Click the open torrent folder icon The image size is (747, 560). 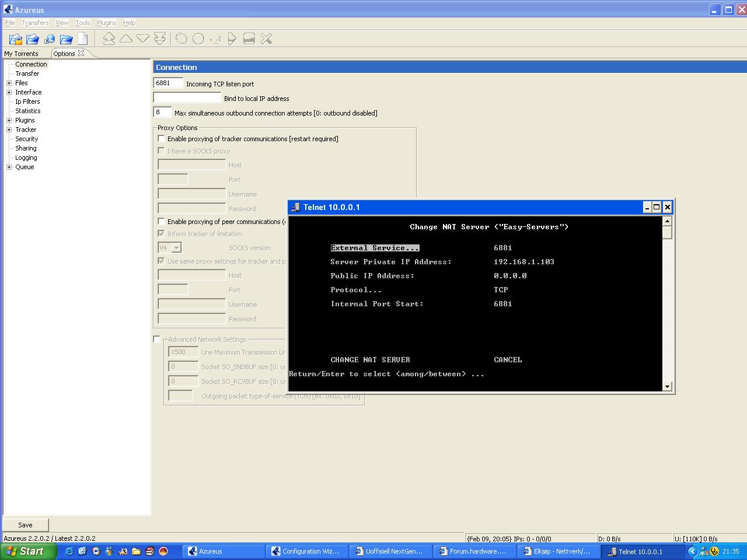pos(33,39)
